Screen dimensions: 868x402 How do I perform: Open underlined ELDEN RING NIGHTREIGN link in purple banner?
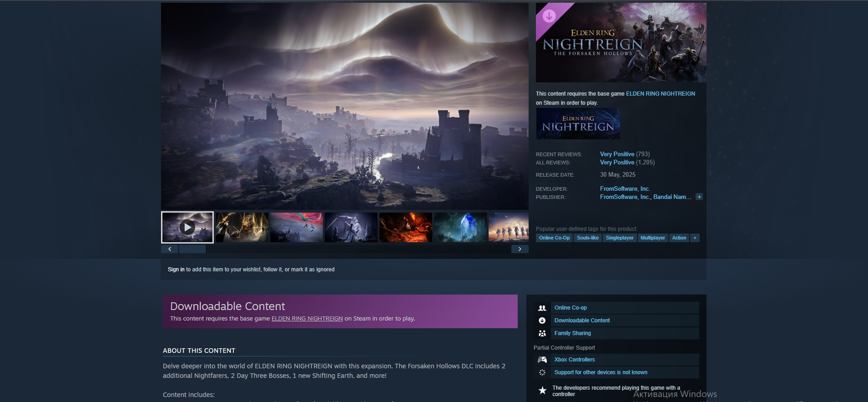pos(307,319)
